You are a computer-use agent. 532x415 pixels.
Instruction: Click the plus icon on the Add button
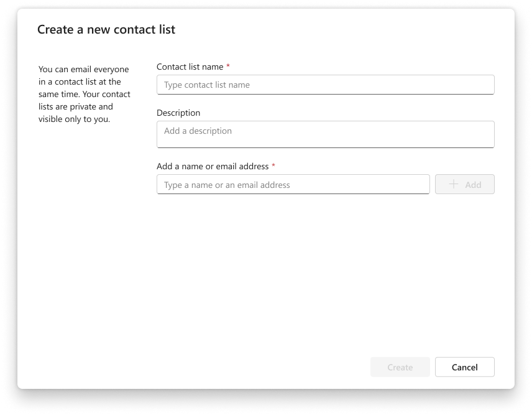454,184
